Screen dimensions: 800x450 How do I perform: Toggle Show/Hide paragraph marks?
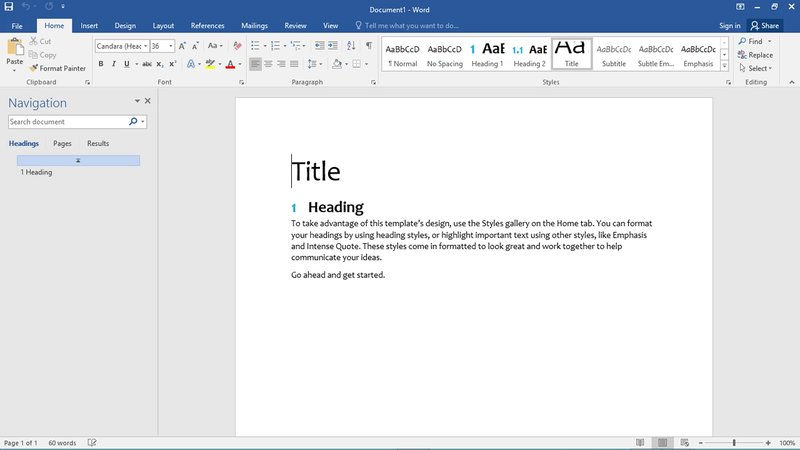click(368, 46)
